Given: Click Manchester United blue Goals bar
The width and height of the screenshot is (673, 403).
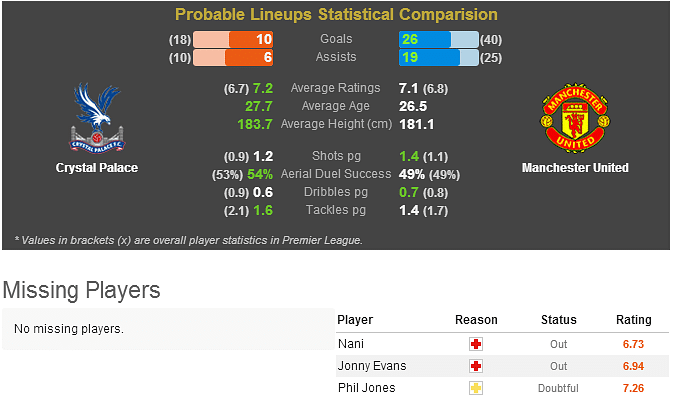Looking at the screenshot, I should point(439,39).
